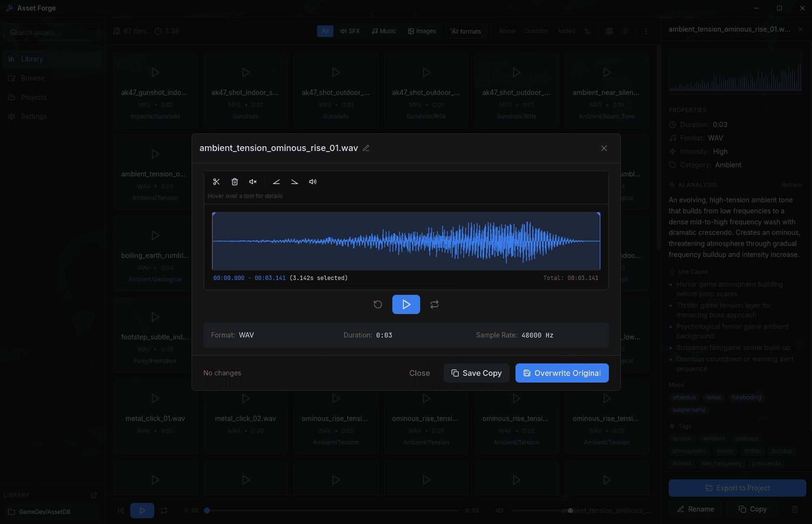Click Refresh next to AI Analysis
This screenshot has width=812, height=524.
791,185
